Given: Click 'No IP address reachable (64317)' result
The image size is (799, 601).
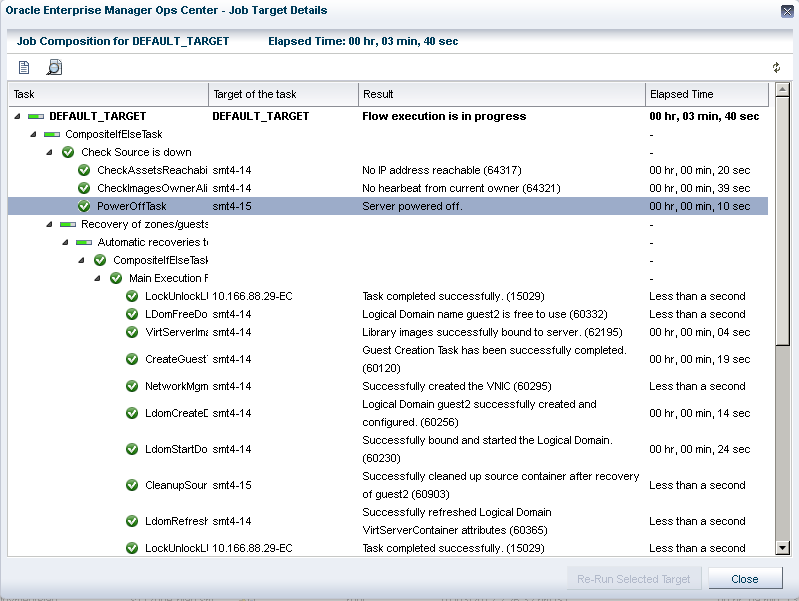Looking at the screenshot, I should coord(442,170).
